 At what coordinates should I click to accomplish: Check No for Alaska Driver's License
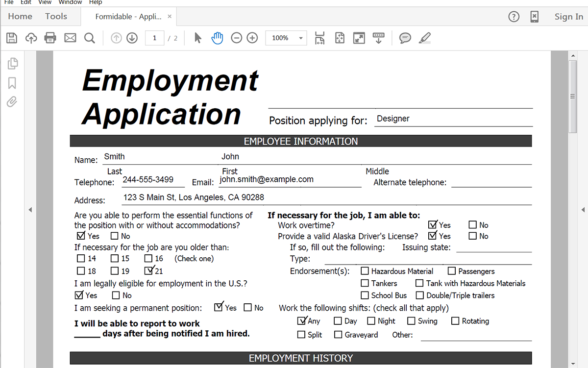pos(473,236)
